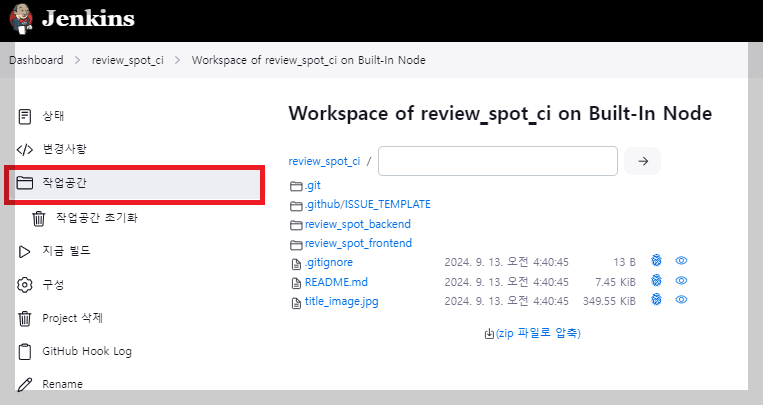Click the file icon beside title_image.jpg
Viewport: 763px width, 405px height.
(296, 303)
